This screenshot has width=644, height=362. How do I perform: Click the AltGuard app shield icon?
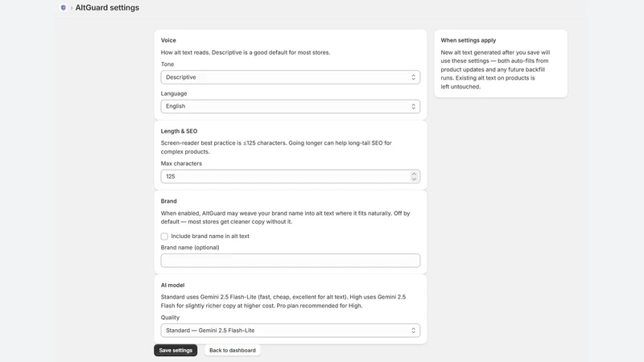(x=64, y=8)
